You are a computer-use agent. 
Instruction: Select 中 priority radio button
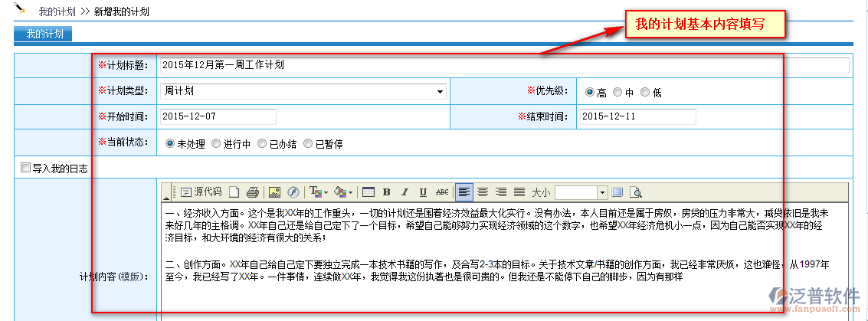(x=617, y=92)
